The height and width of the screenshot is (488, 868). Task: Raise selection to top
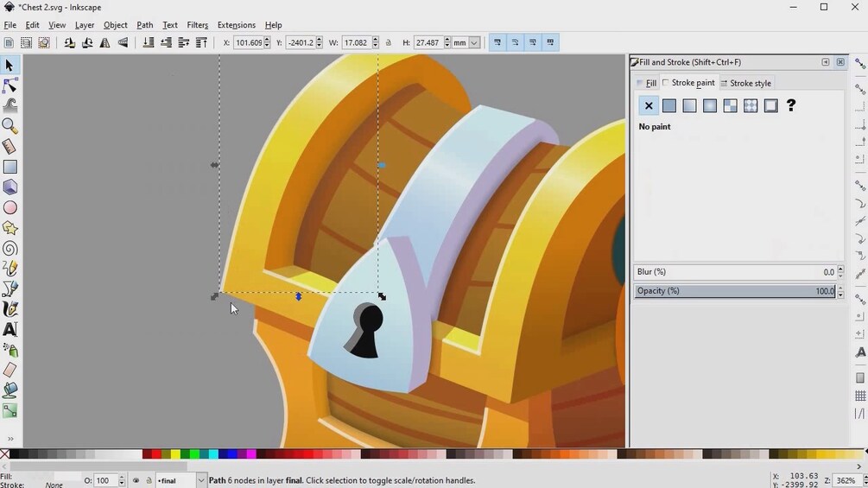pyautogui.click(x=201, y=42)
